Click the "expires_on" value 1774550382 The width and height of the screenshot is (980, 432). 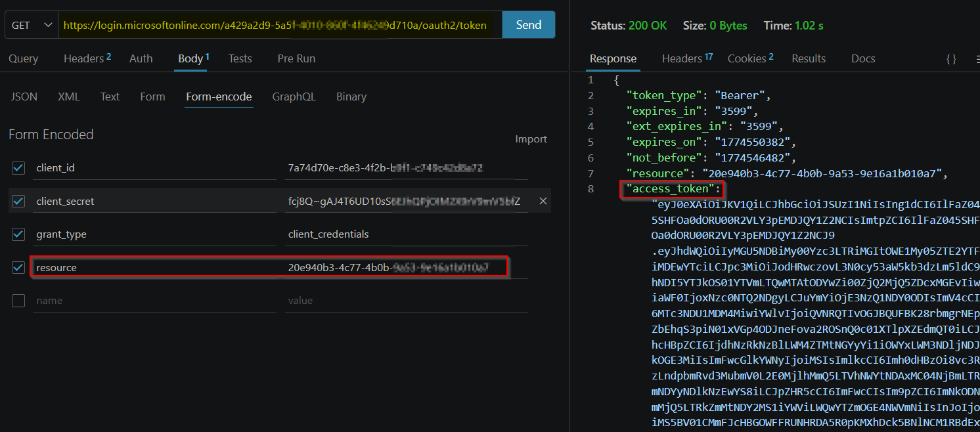(754, 142)
